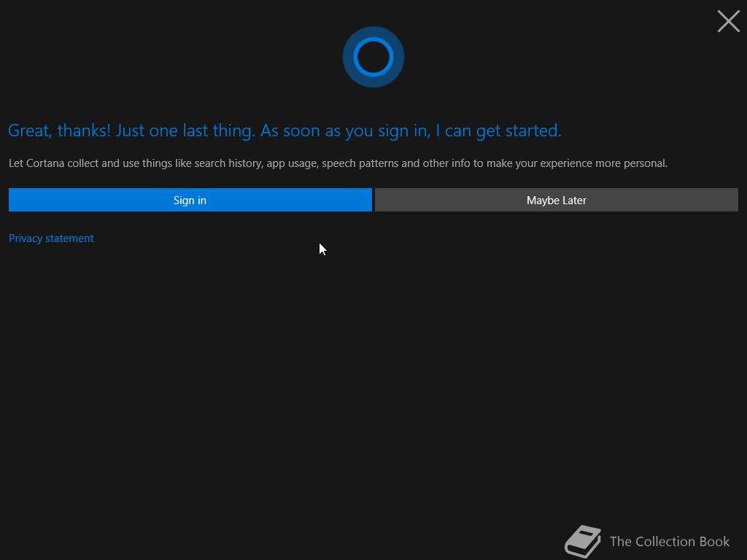Click the 'Let Cortana collect' description text
This screenshot has height=560, width=747.
coord(338,163)
